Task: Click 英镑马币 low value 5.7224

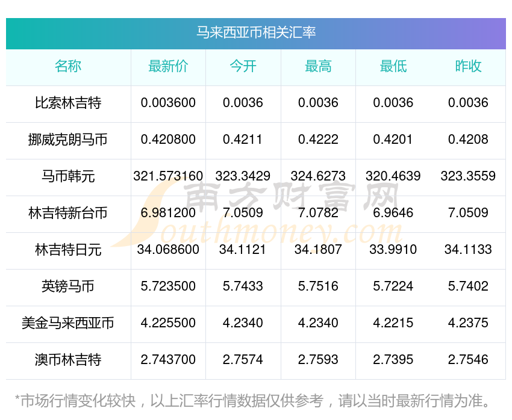Action: pos(393,286)
